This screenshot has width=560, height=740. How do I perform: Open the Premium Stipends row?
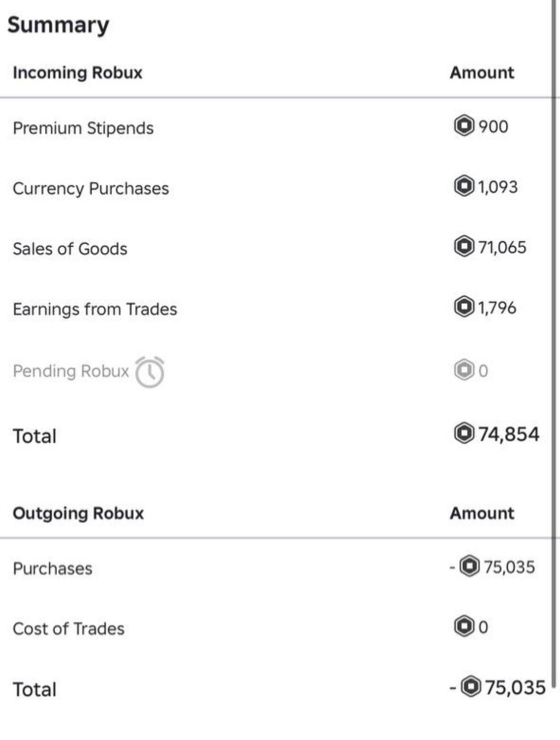[x=276, y=128]
